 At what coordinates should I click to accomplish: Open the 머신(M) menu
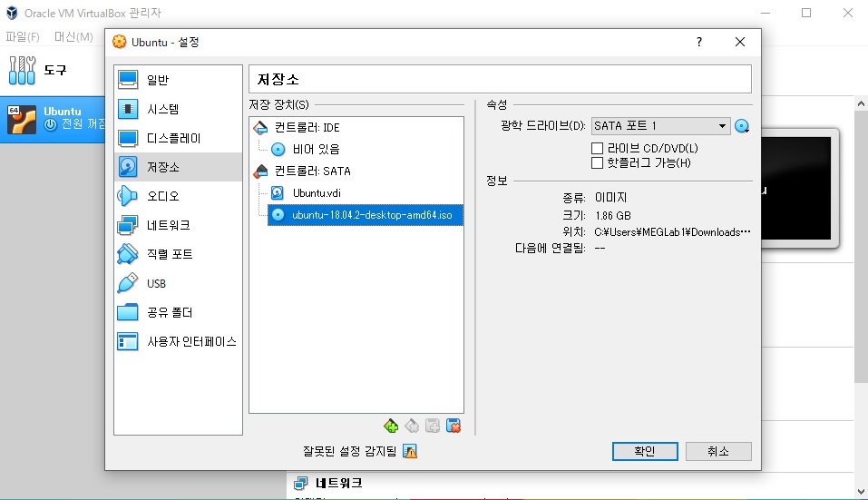73,36
